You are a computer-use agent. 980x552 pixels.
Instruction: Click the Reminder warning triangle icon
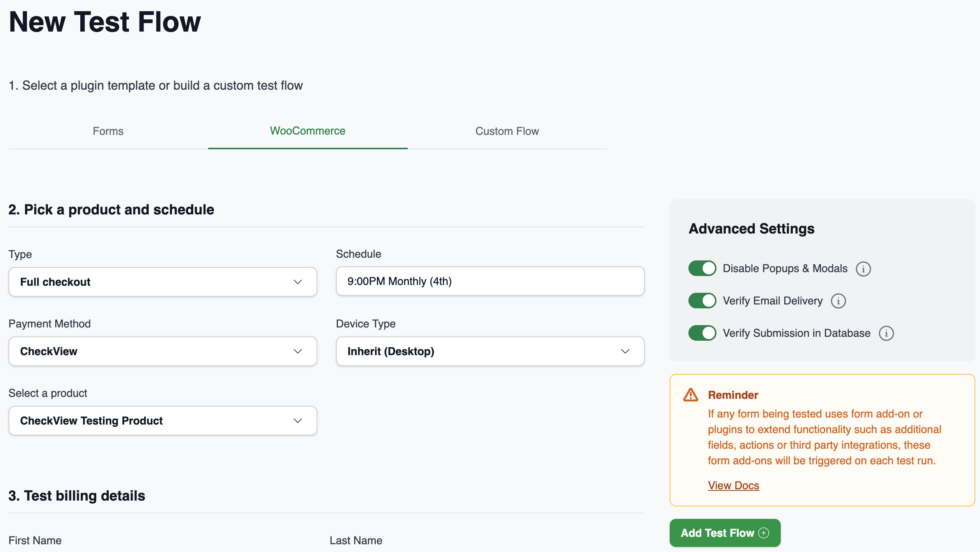[x=690, y=395]
